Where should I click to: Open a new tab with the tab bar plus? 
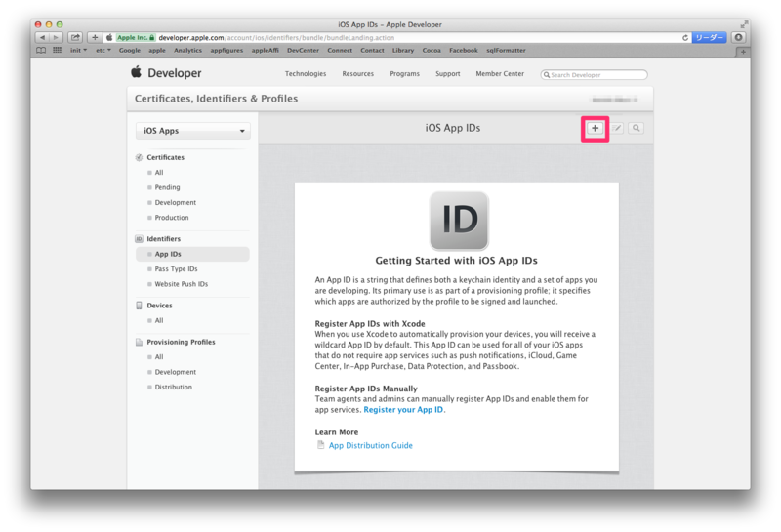pyautogui.click(x=743, y=52)
